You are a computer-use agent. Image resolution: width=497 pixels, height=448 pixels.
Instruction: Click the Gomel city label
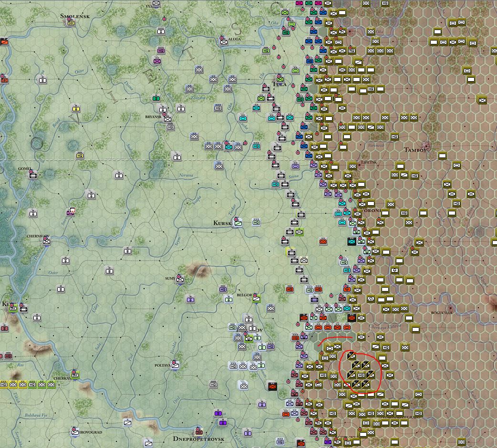25,169
